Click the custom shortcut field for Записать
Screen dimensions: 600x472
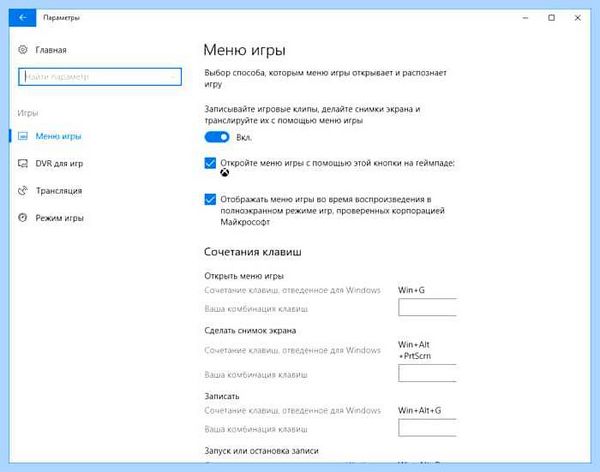[x=427, y=427]
